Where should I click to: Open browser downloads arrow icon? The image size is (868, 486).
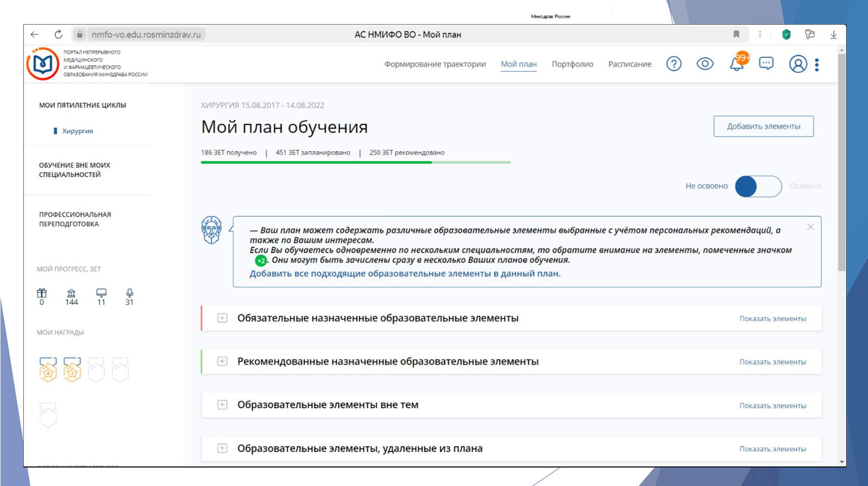pyautogui.click(x=833, y=35)
